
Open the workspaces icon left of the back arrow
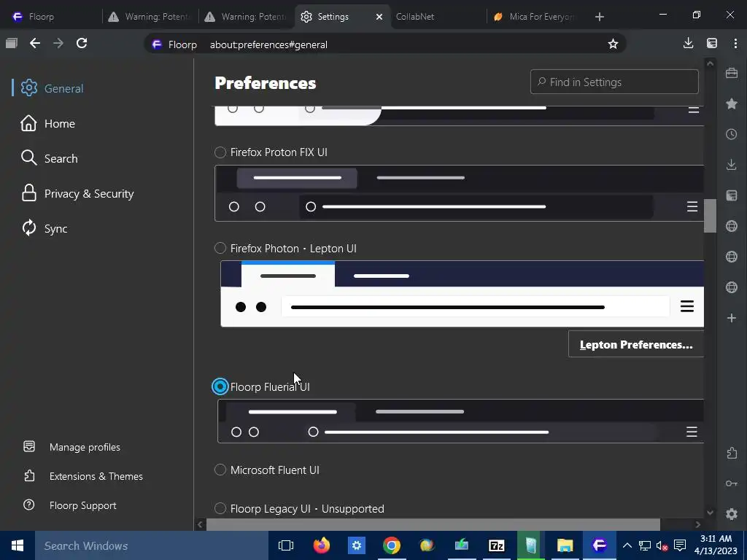tap(12, 43)
